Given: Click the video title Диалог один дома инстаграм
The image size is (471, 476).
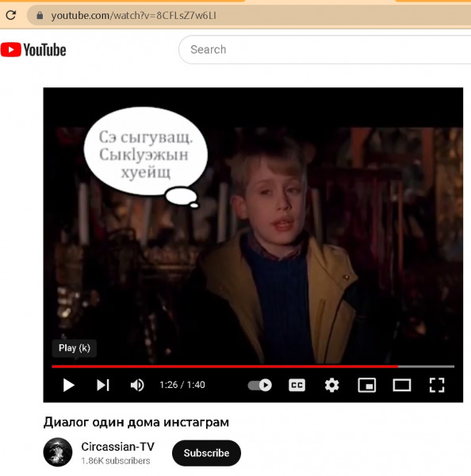Looking at the screenshot, I should click(136, 422).
